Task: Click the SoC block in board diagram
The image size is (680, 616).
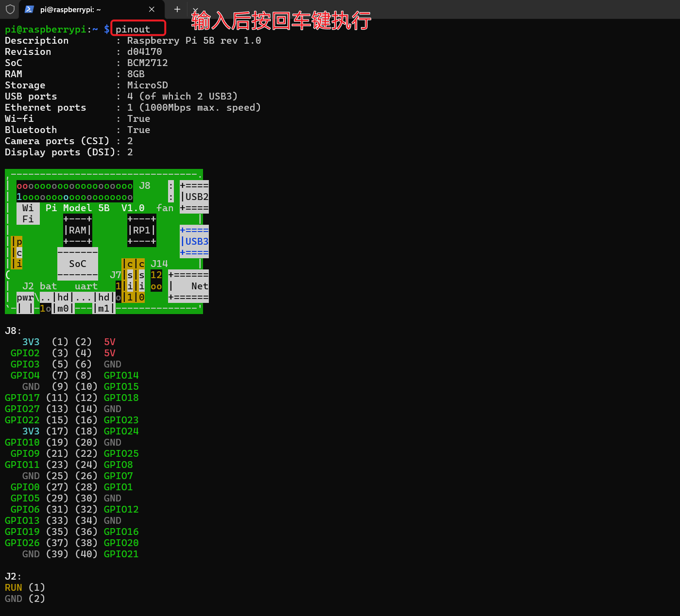Action: (78, 264)
